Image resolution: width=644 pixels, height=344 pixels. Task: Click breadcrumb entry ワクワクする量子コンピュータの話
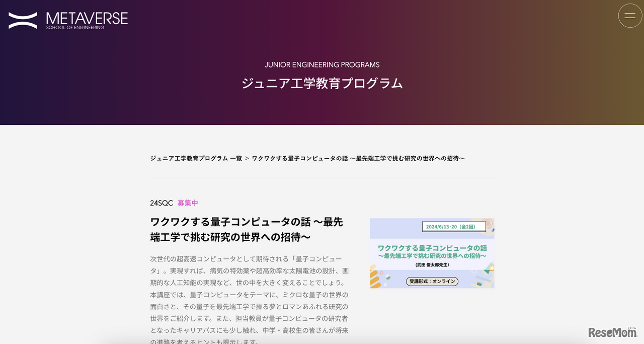358,158
